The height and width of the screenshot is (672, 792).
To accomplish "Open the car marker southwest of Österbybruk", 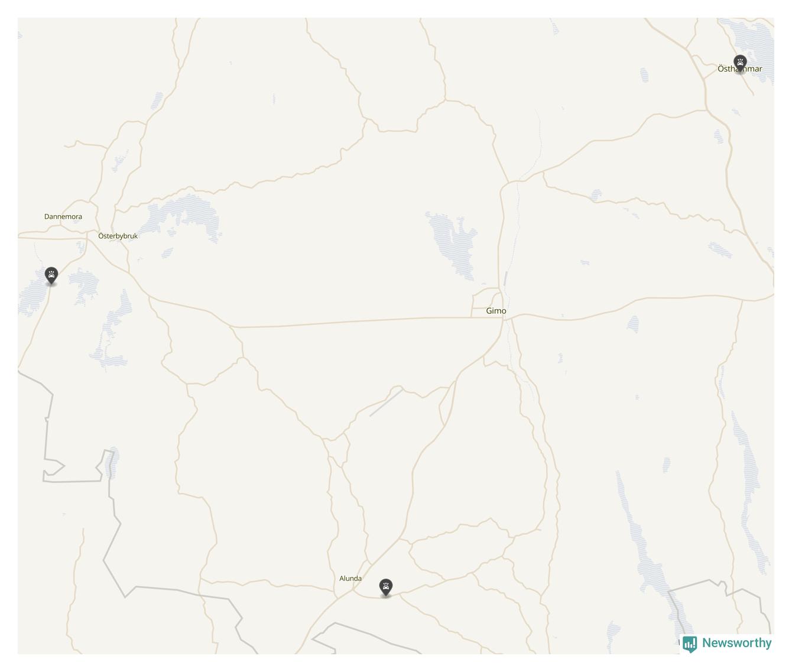I will click(x=51, y=275).
